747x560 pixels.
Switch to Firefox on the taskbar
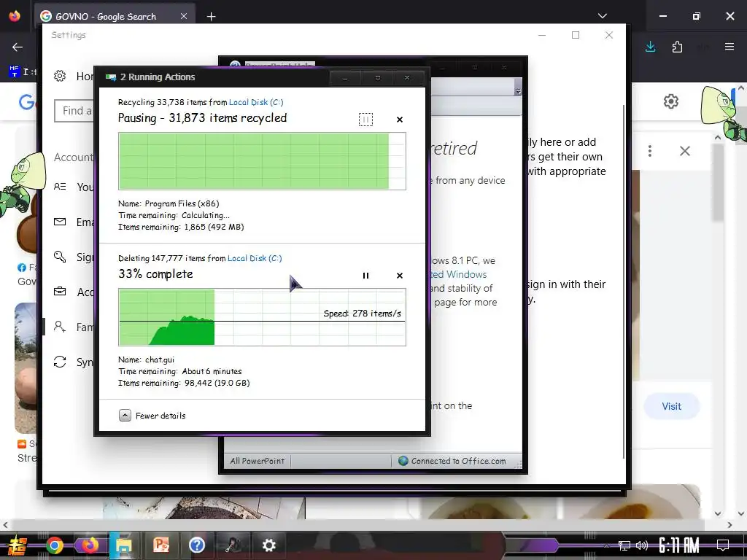(x=90, y=545)
